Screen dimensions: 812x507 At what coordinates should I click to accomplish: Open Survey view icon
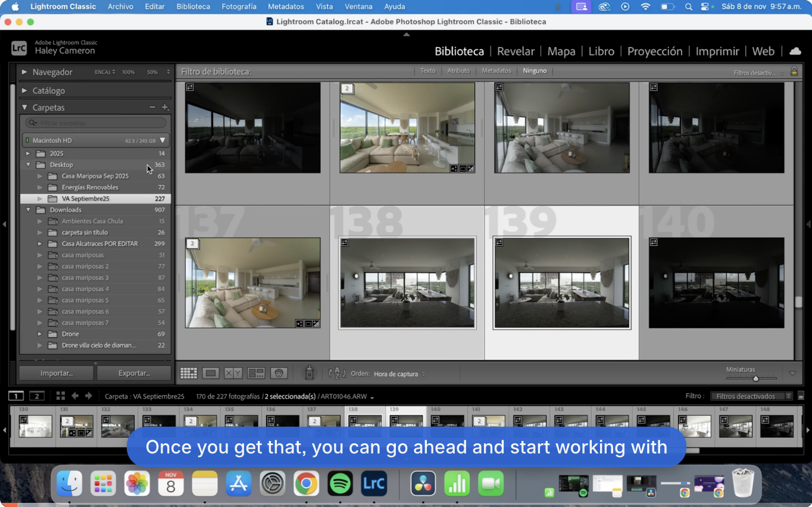[x=256, y=373]
